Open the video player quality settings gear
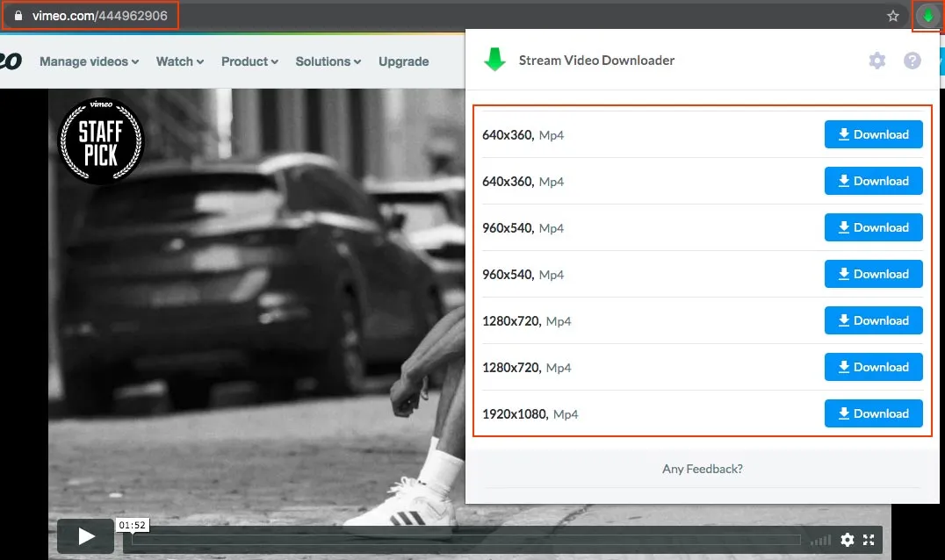The width and height of the screenshot is (945, 560). coord(847,540)
